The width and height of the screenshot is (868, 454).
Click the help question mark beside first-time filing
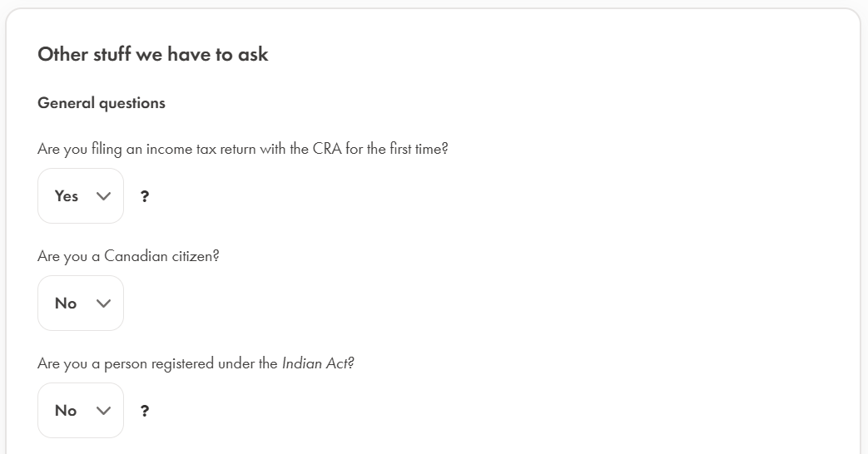pyautogui.click(x=145, y=197)
